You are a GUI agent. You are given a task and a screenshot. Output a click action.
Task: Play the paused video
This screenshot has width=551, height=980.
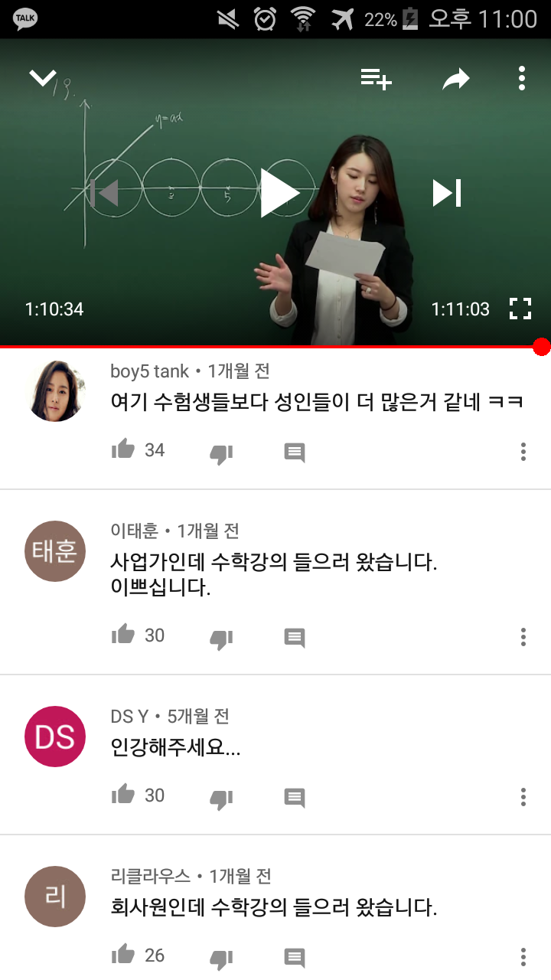point(279,192)
